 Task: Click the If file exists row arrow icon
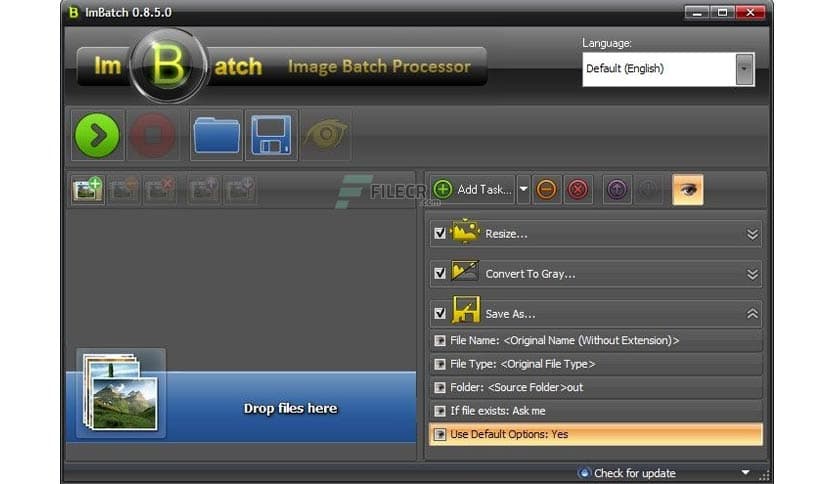(440, 411)
